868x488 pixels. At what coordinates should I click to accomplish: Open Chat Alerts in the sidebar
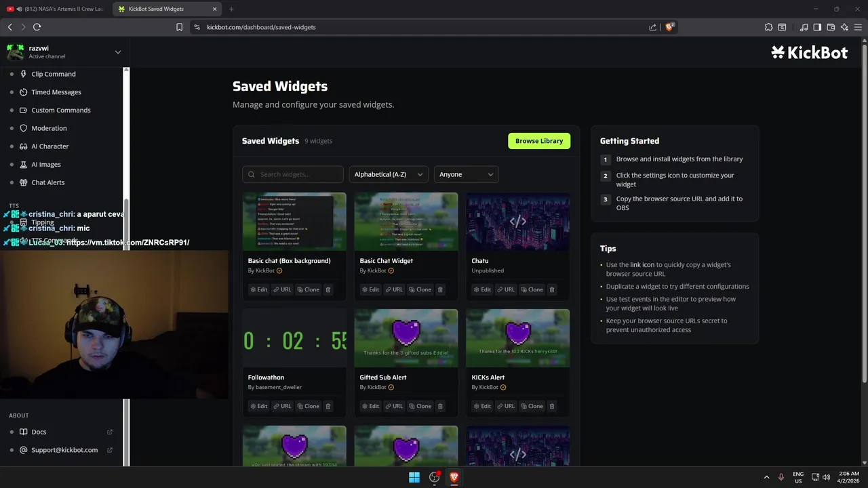click(x=47, y=182)
